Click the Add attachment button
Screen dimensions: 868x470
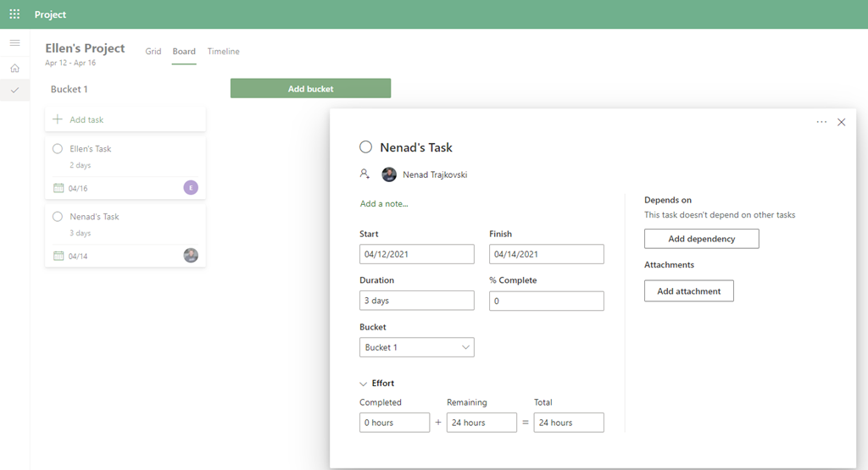point(688,291)
